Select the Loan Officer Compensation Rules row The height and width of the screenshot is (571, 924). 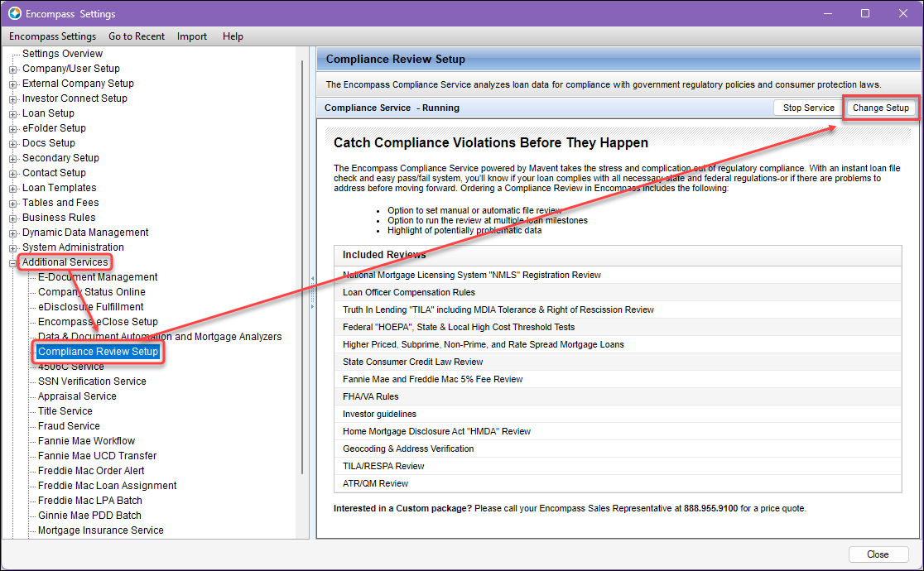618,292
